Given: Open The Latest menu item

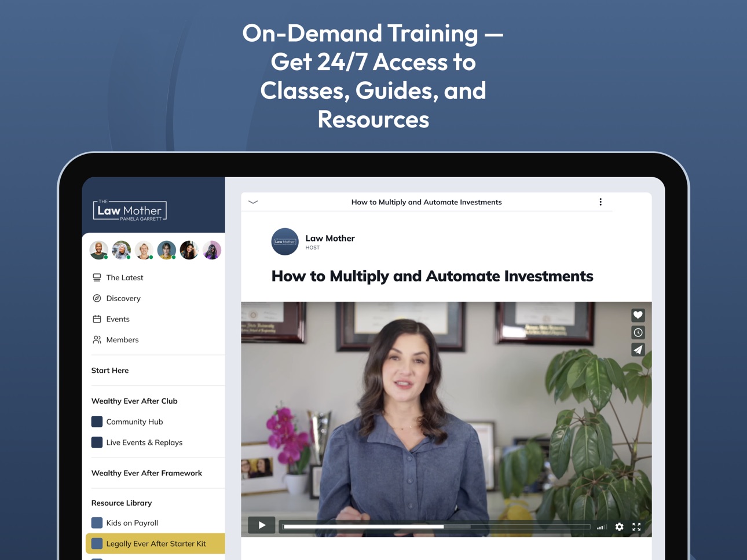Looking at the screenshot, I should coord(124,277).
